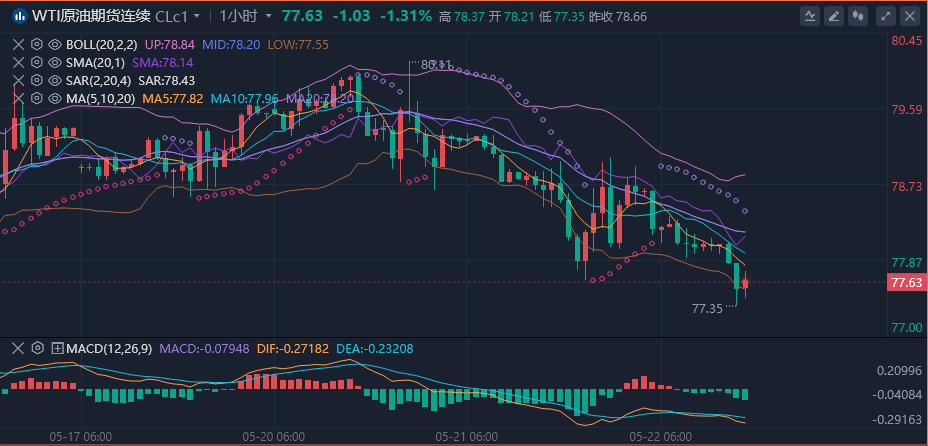Viewport: 928px width, 446px height.
Task: Open the candlestick chart style icon
Action: click(857, 16)
